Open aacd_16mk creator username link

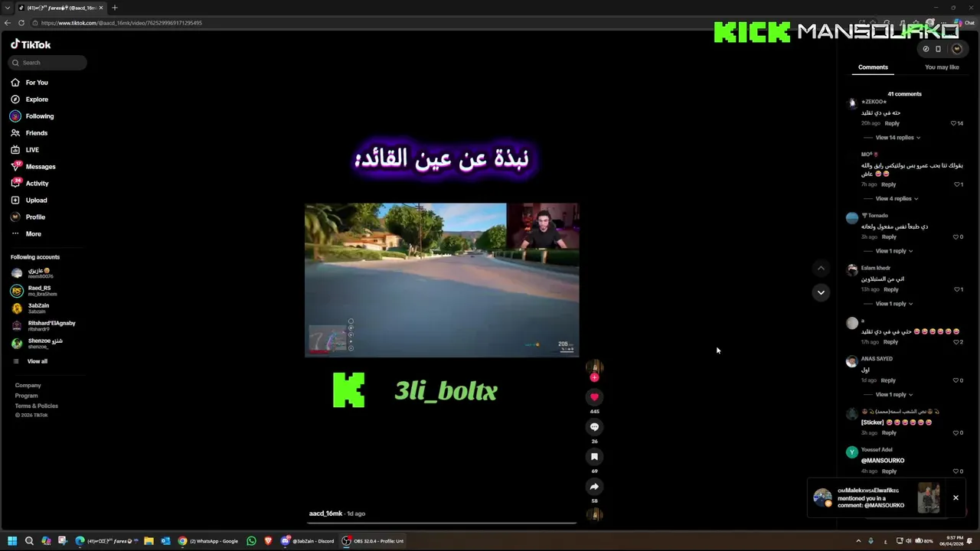[325, 514]
